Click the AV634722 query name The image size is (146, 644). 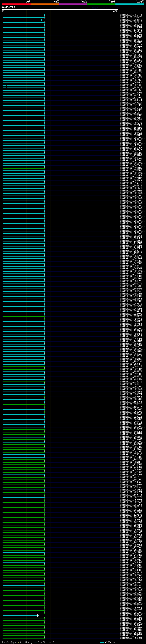8,7
